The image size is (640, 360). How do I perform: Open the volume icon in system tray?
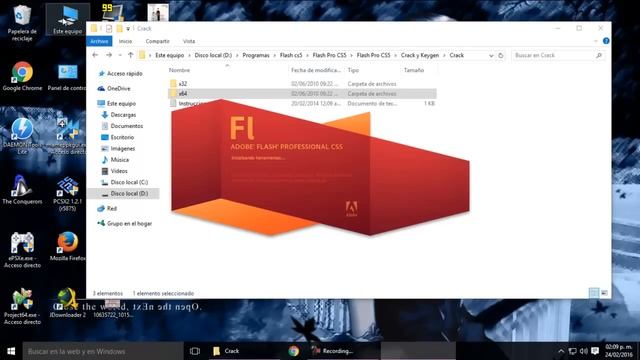tap(584, 351)
